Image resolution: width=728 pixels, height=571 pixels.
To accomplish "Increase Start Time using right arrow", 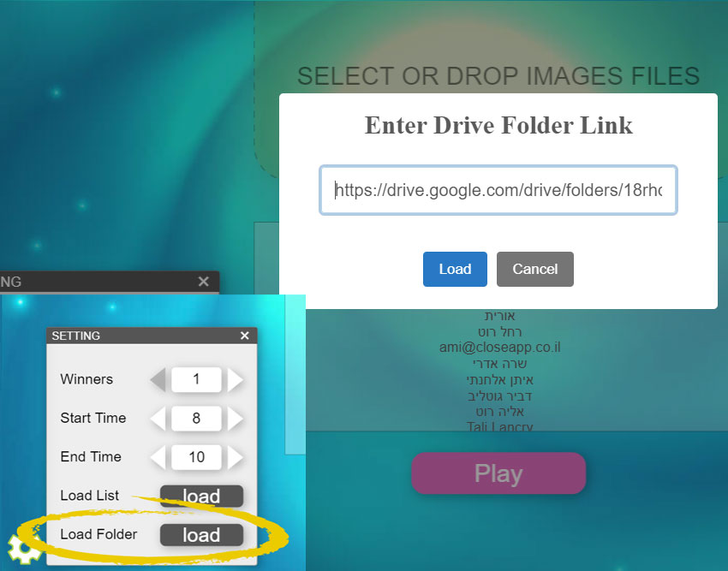I will coord(236,418).
